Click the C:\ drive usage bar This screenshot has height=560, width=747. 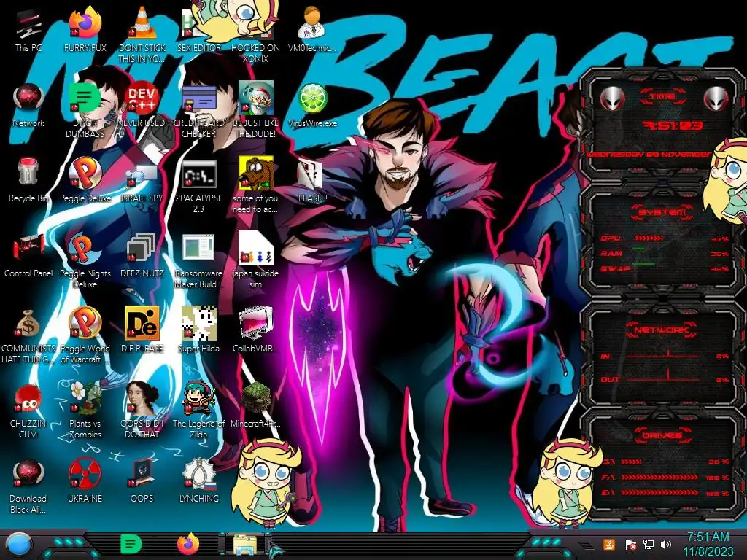pos(632,462)
